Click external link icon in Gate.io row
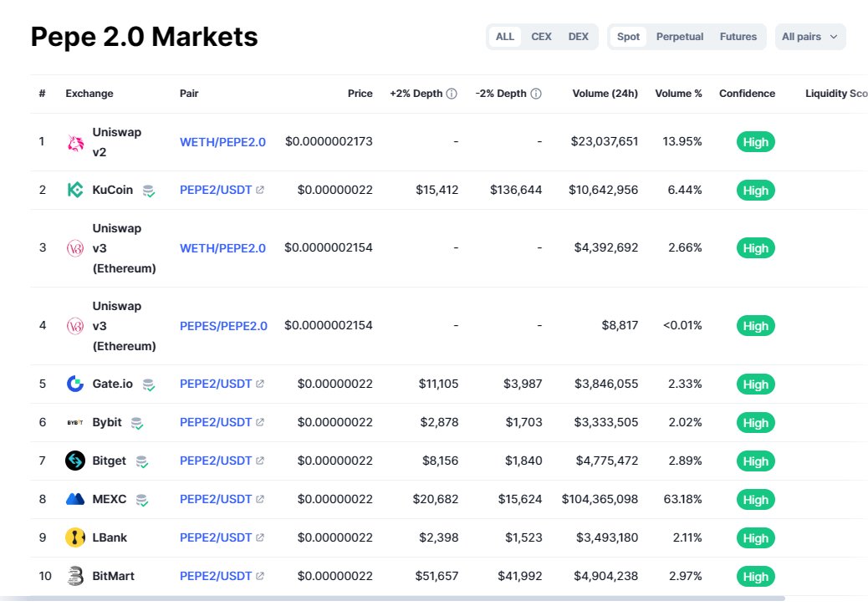 tap(260, 384)
